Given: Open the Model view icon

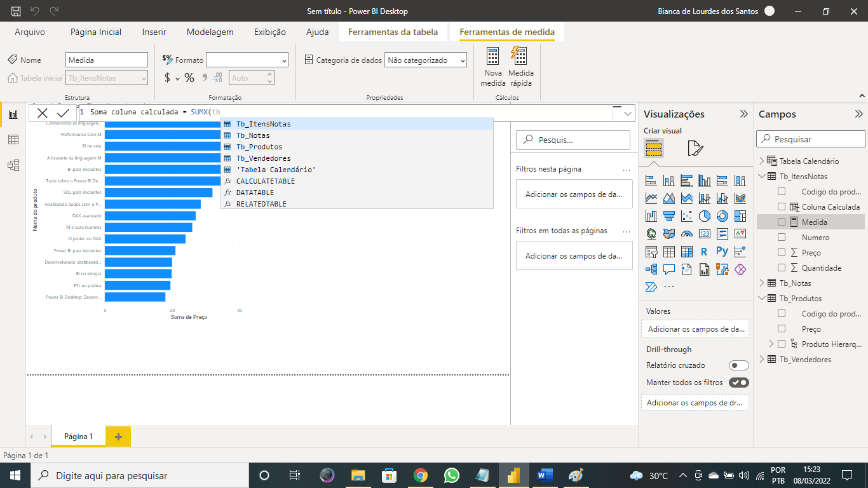Looking at the screenshot, I should (x=13, y=165).
